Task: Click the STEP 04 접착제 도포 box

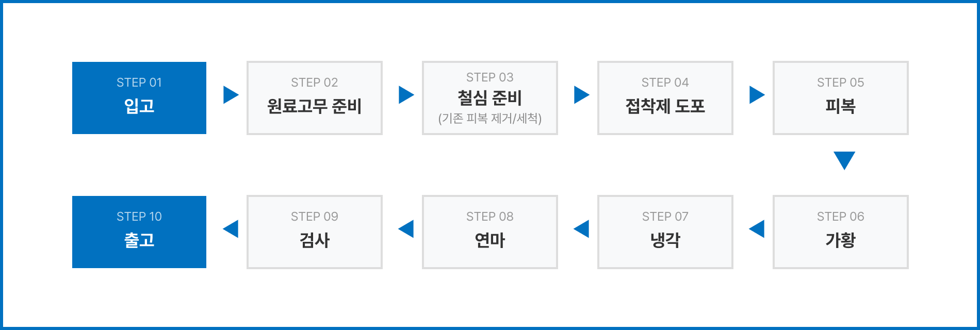Action: [x=665, y=98]
